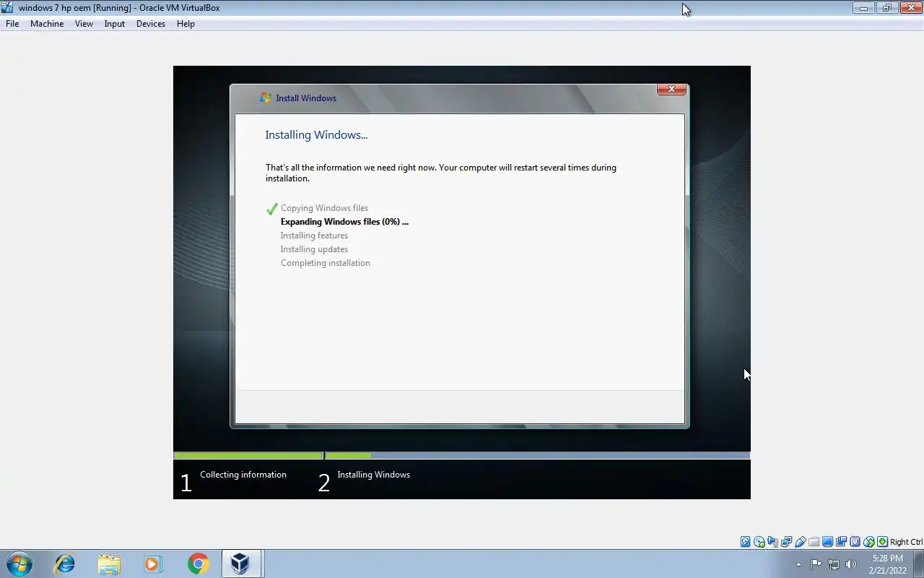Click the USB device status icon
The height and width of the screenshot is (578, 924).
801,542
